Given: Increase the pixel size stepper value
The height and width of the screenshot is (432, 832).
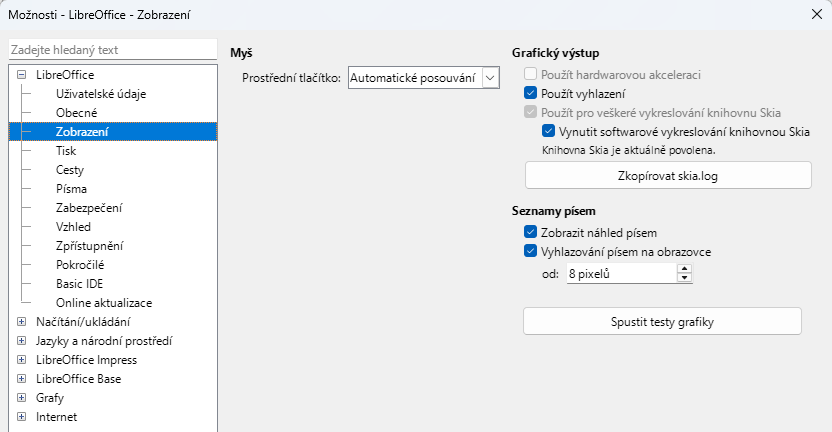Looking at the screenshot, I should click(x=684, y=269).
